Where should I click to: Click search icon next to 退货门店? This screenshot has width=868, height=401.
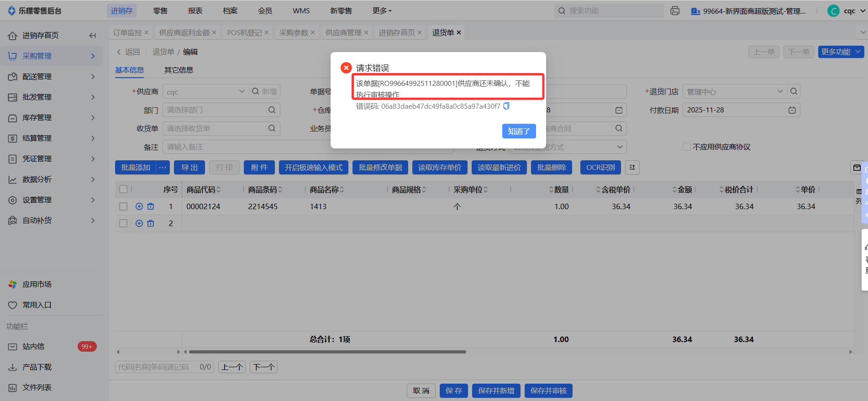coord(794,91)
